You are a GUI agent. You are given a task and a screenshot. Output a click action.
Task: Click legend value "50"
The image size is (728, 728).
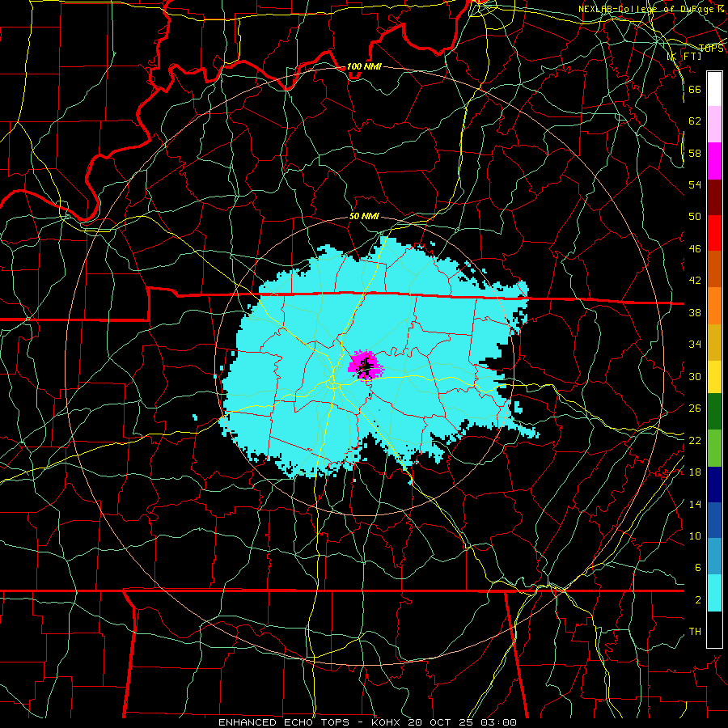(695, 216)
